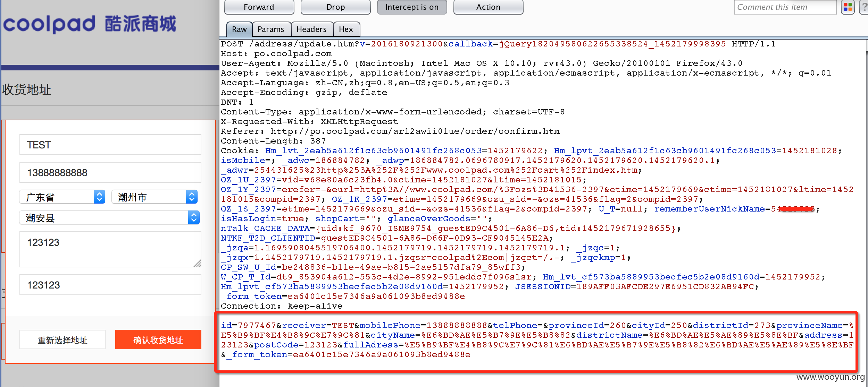Click the X-Requested-With: XMLHttpRequest line
868x387 pixels.
pyautogui.click(x=309, y=122)
